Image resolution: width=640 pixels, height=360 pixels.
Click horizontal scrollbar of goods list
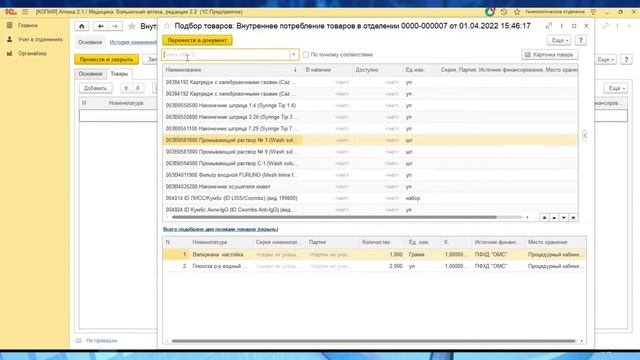334,217
